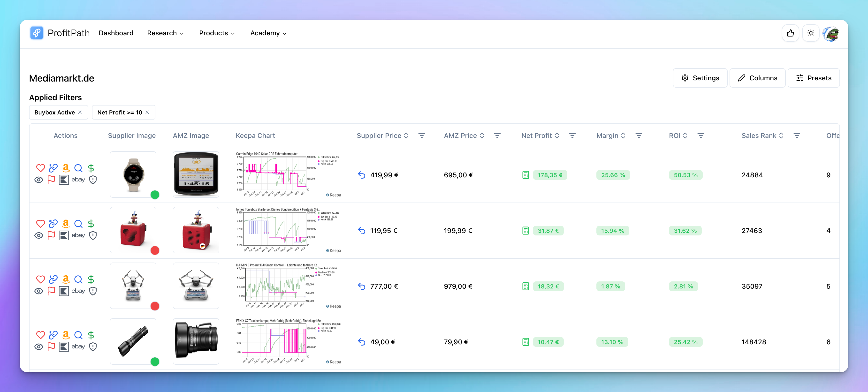Search icon in Garmin Edge row
This screenshot has width=868, height=392.
[78, 168]
